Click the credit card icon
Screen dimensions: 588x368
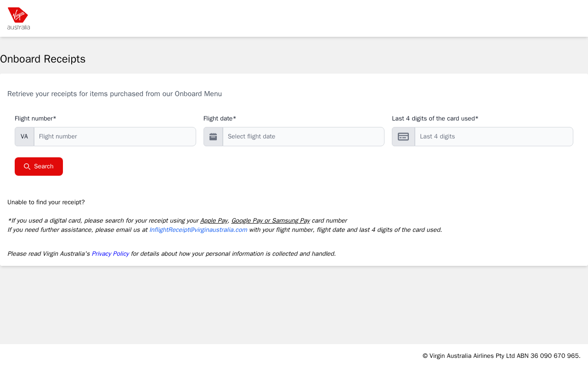click(403, 137)
